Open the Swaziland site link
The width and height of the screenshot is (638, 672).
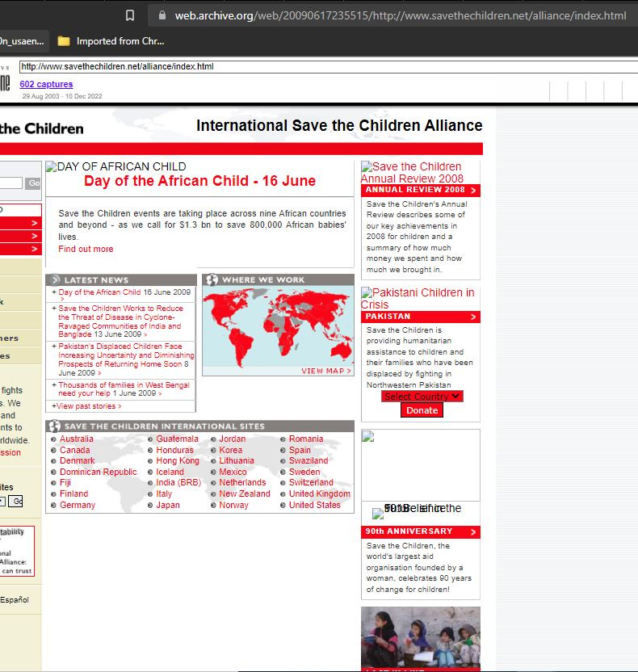click(309, 460)
